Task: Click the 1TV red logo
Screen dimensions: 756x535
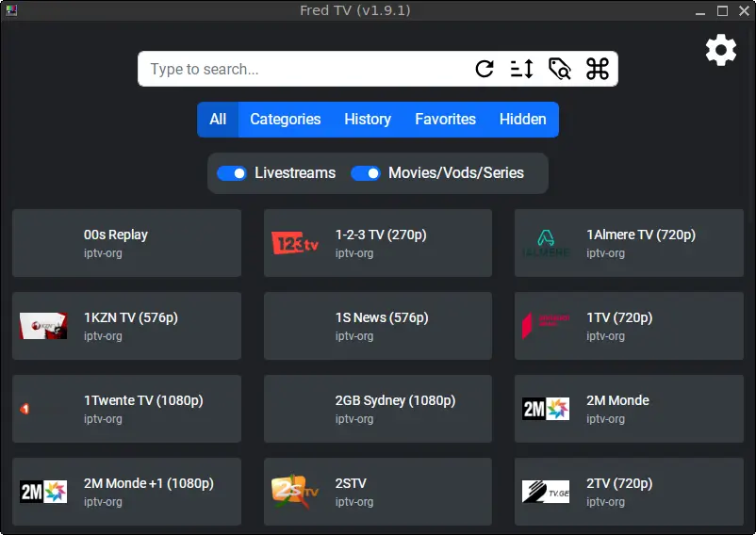Action: [x=546, y=326]
